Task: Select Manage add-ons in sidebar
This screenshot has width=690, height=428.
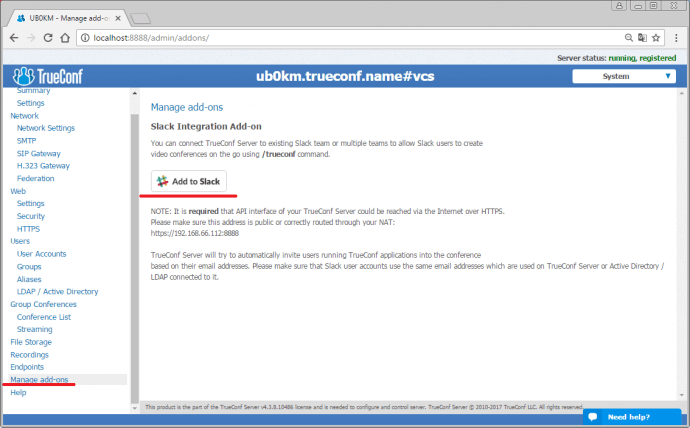Action: coord(40,380)
